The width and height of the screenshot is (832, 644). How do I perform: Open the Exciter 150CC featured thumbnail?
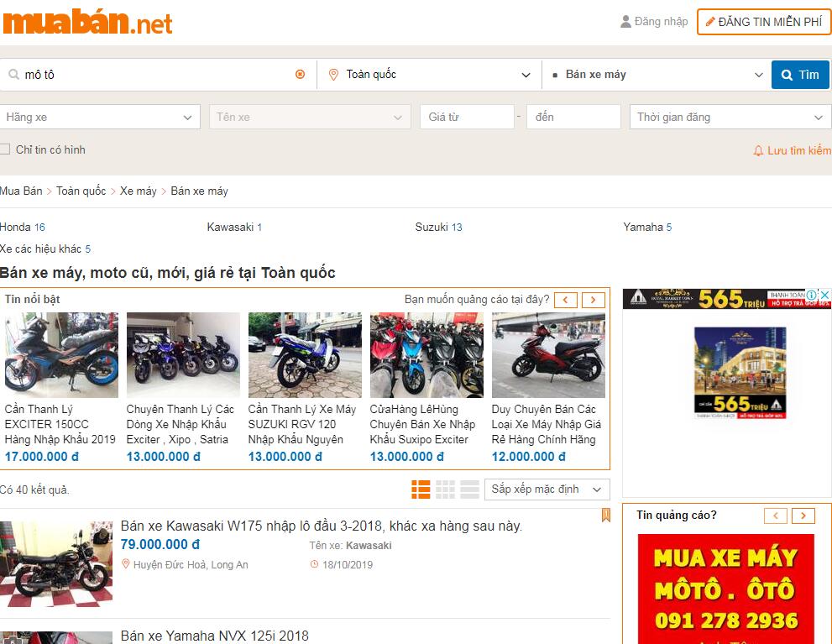61,355
